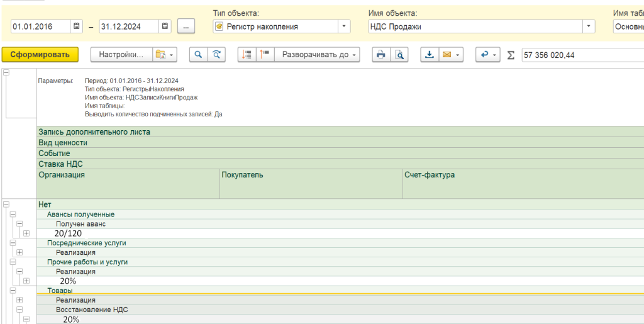This screenshot has height=324, width=644.
Task: Click the Счет-фактура column header
Action: (x=523, y=184)
